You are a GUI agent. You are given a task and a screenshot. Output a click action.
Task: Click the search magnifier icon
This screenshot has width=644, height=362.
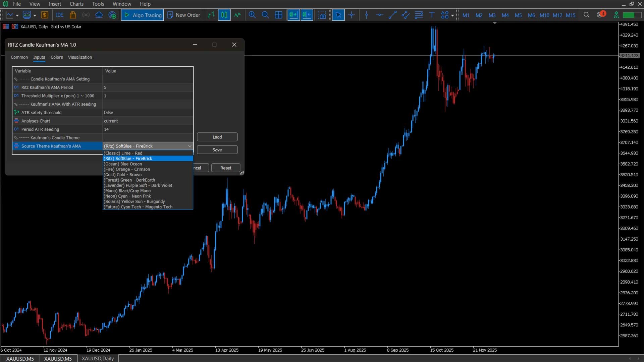point(586,15)
